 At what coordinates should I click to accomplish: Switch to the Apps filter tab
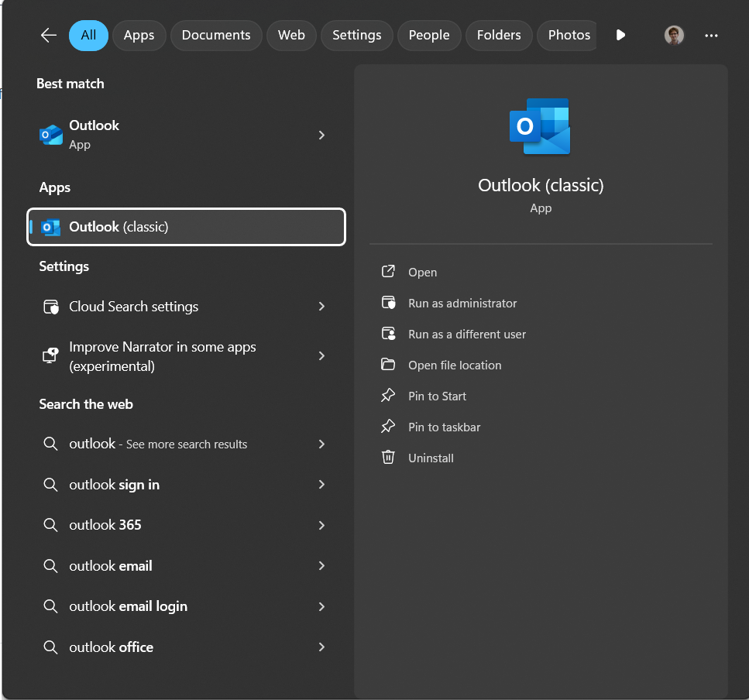tap(139, 36)
